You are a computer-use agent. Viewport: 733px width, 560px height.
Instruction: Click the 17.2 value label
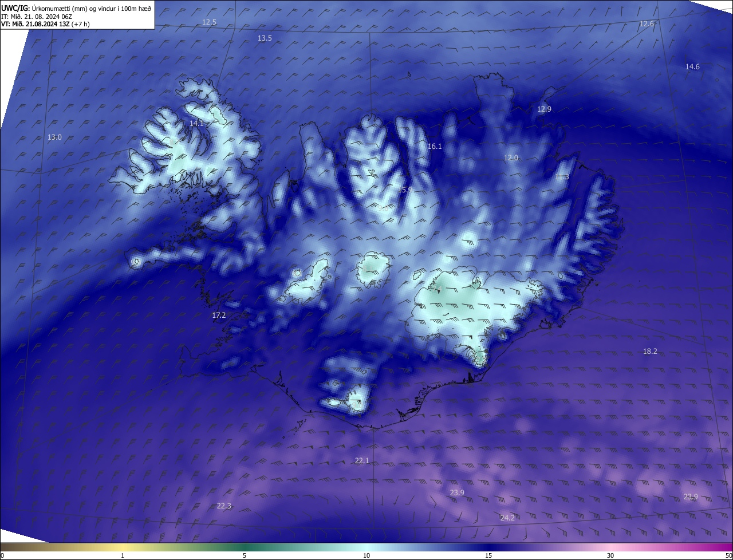coord(219,316)
